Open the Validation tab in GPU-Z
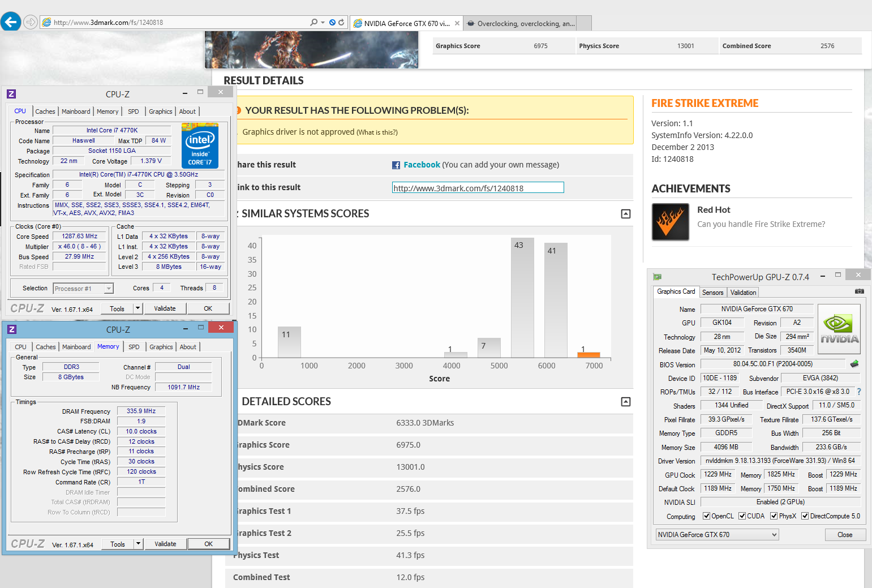The height and width of the screenshot is (588, 872). [743, 293]
